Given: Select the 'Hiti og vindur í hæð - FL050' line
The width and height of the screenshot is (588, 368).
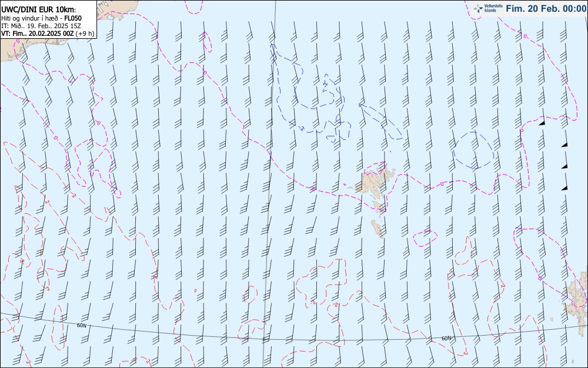Looking at the screenshot, I should pyautogui.click(x=41, y=18).
